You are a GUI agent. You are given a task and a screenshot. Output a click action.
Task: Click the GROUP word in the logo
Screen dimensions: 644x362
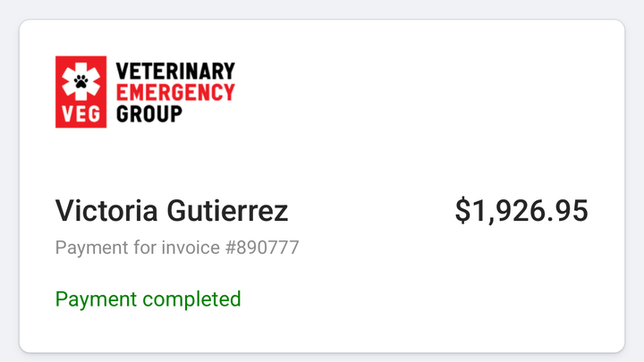click(149, 114)
